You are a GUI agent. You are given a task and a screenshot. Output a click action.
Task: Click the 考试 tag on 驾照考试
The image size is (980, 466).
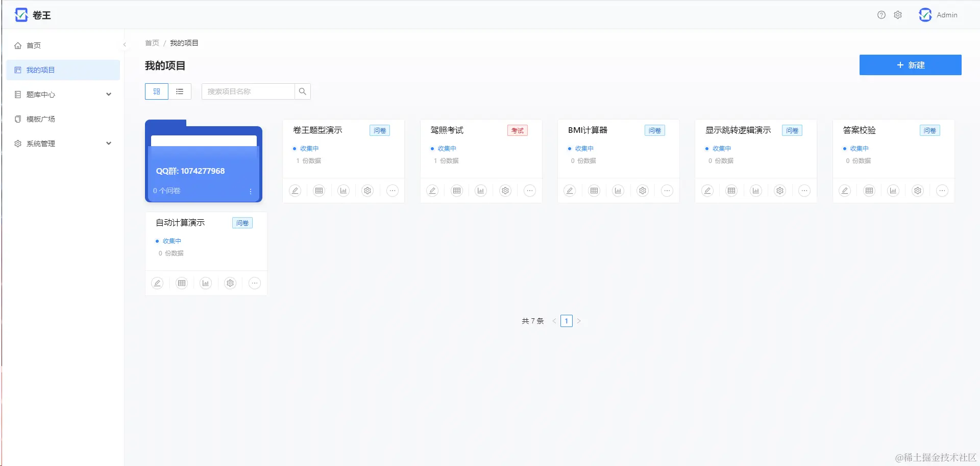coord(518,131)
